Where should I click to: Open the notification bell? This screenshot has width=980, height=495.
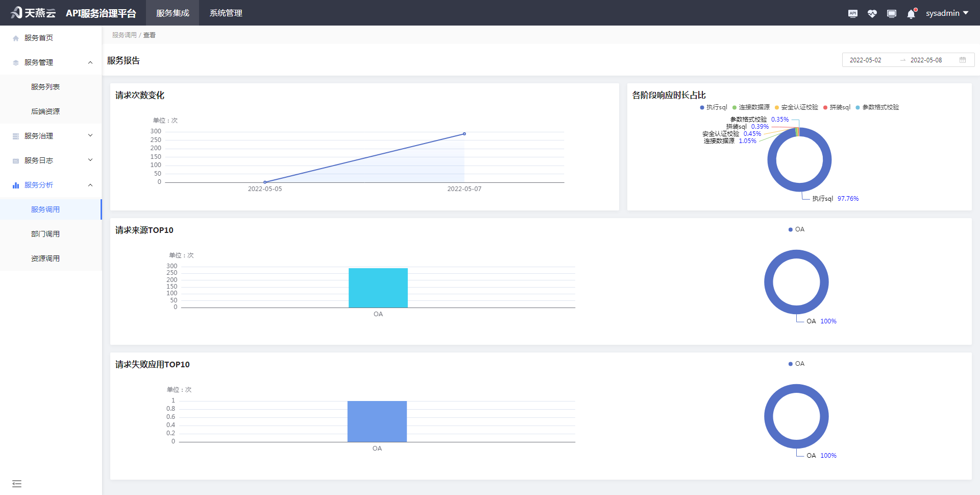tap(911, 14)
